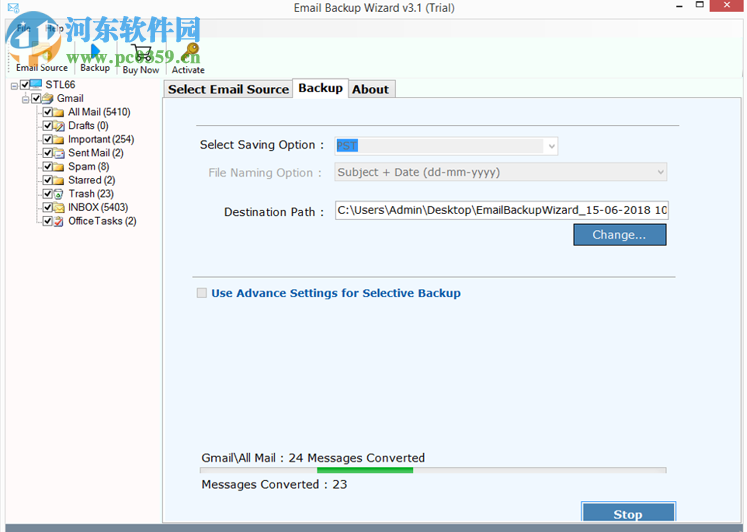The image size is (747, 532).
Task: Switch to the Select Email Source tab
Action: point(228,90)
